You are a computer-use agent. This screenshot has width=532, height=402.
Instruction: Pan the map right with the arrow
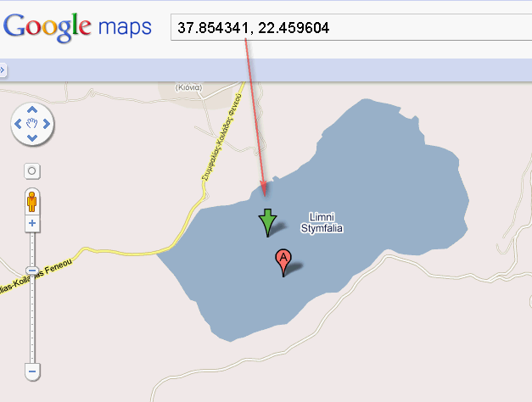pyautogui.click(x=47, y=124)
